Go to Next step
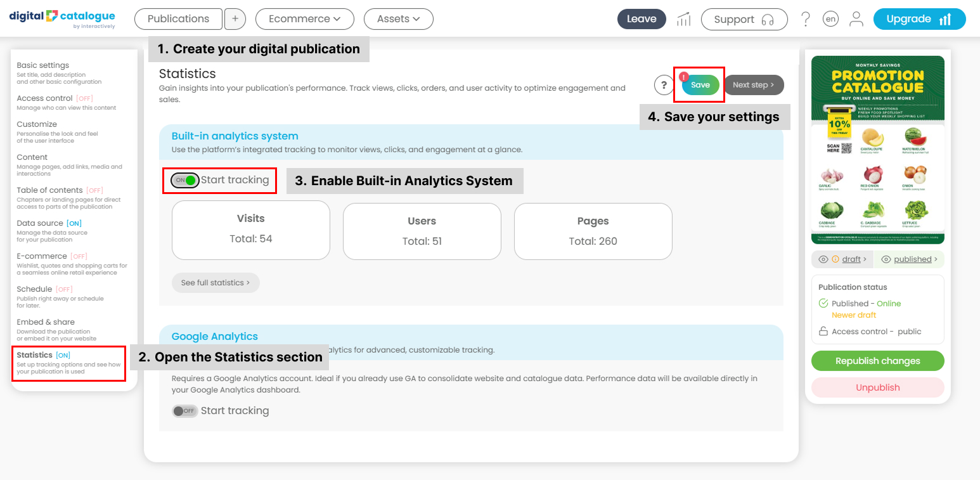The height and width of the screenshot is (480, 980). click(x=754, y=85)
